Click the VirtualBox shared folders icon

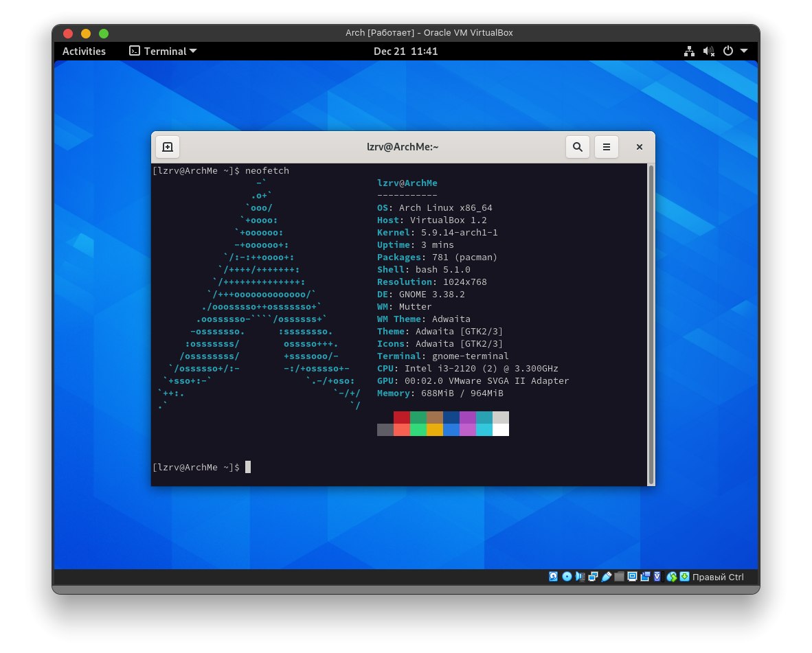pos(620,576)
